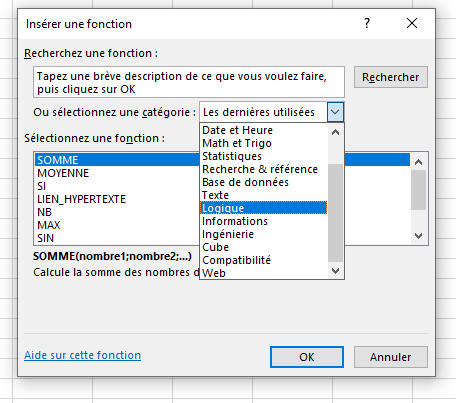Choose Date et Heure category

coord(263,130)
